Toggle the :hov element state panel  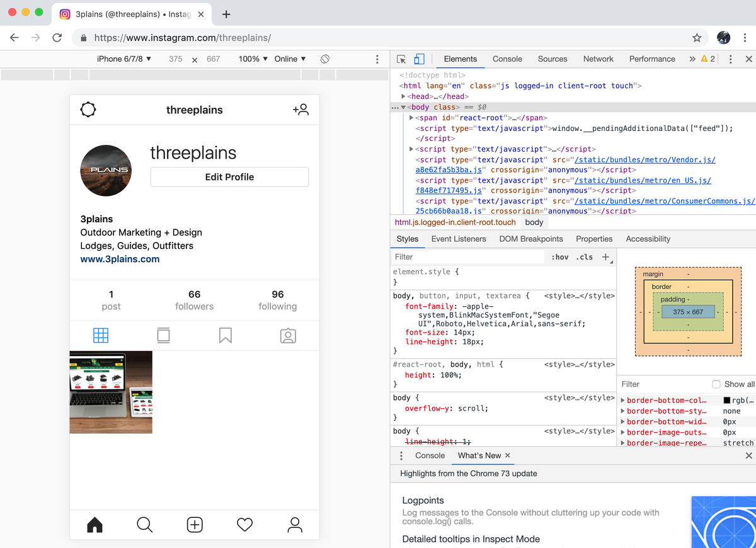point(559,257)
